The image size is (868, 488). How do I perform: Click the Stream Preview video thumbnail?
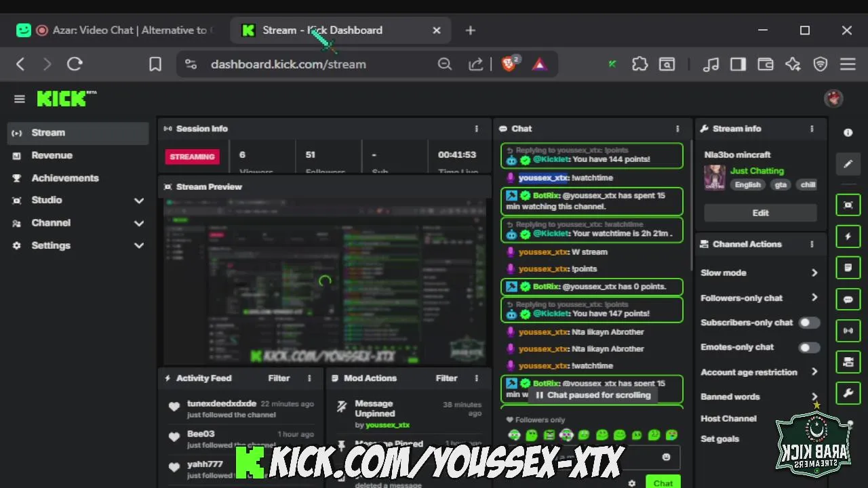coord(325,281)
